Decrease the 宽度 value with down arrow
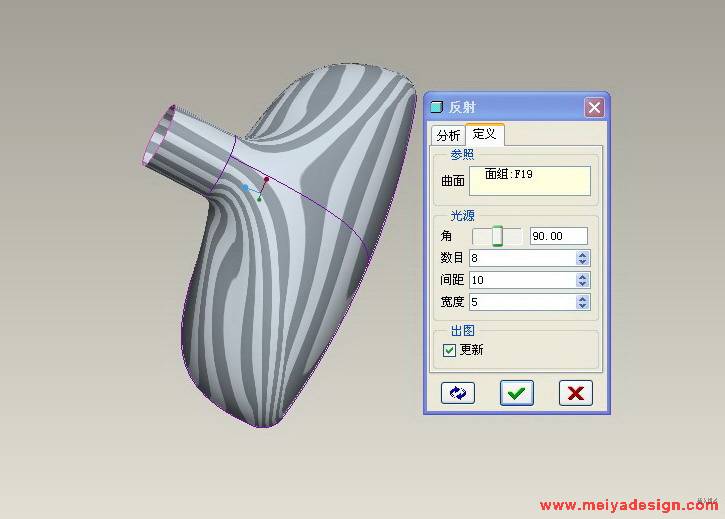Viewport: 725px width, 519px height. click(x=583, y=306)
